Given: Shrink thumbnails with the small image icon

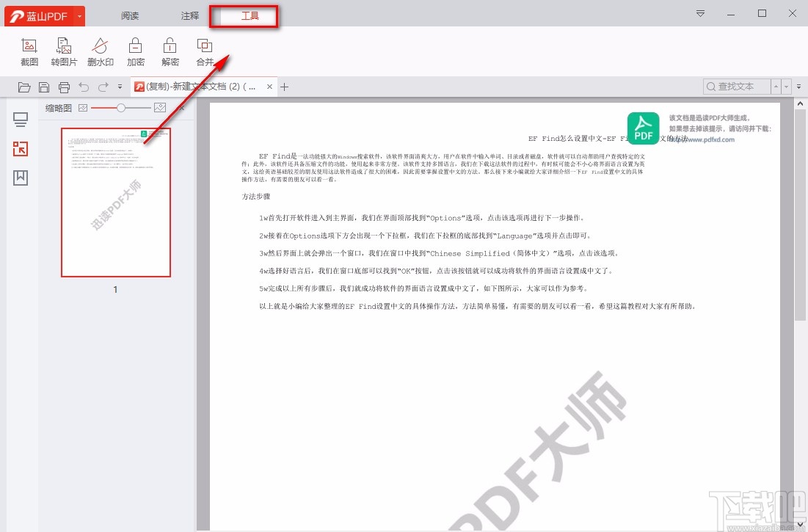Looking at the screenshot, I should tap(83, 108).
